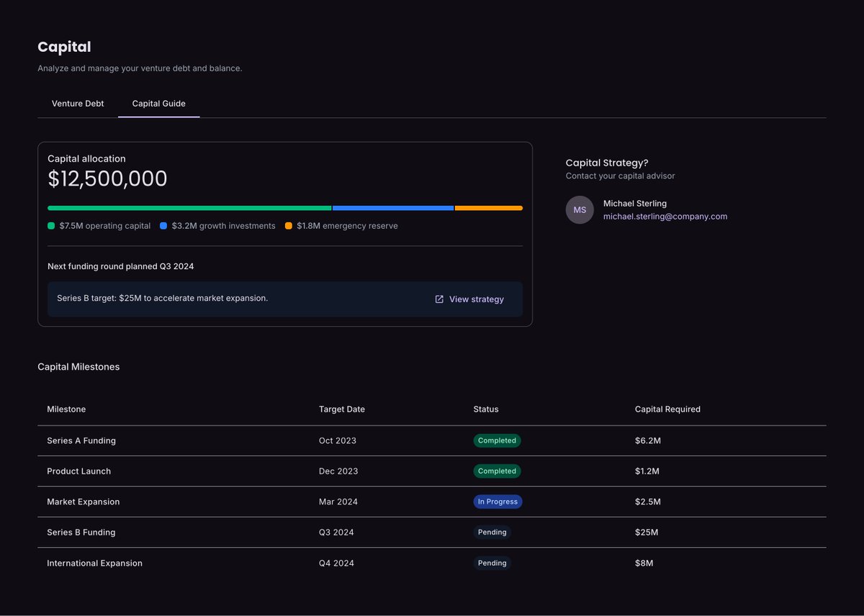
Task: Click the green operating capital legend dot
Action: point(51,226)
